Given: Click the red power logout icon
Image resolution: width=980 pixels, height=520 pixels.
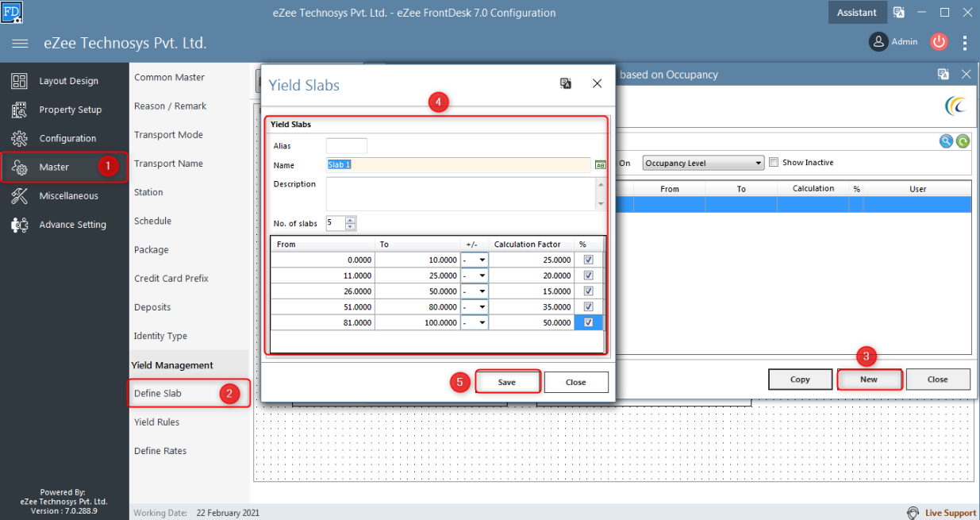Looking at the screenshot, I should [940, 42].
